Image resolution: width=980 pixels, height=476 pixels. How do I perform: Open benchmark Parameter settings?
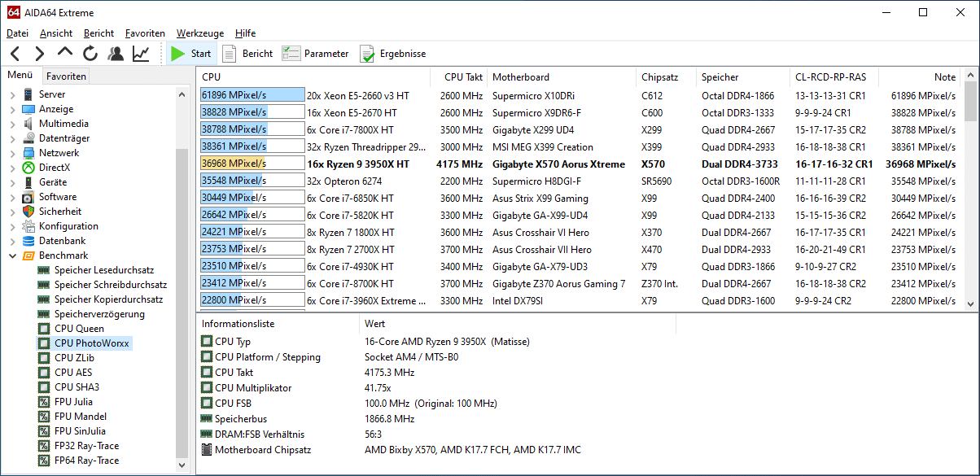tap(315, 54)
